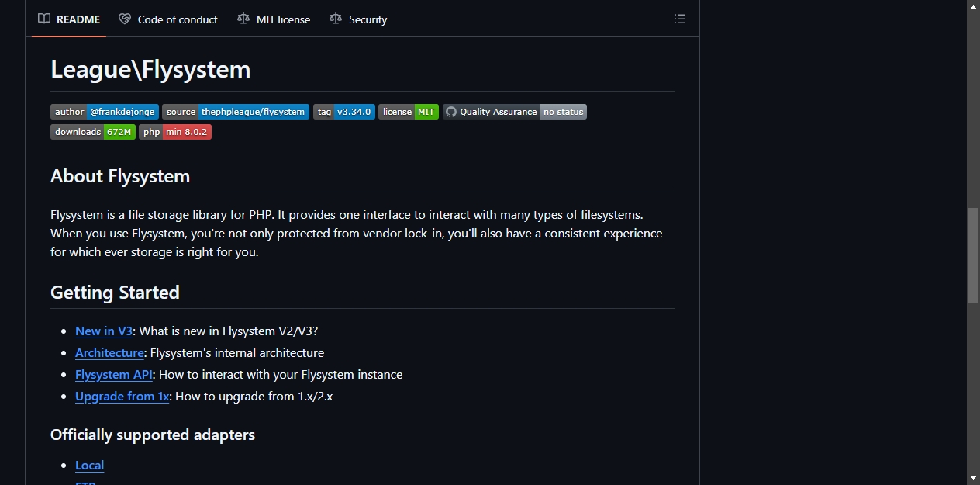Click the Officially supported adapters heading
Screen dimensions: 980x485
click(x=153, y=435)
